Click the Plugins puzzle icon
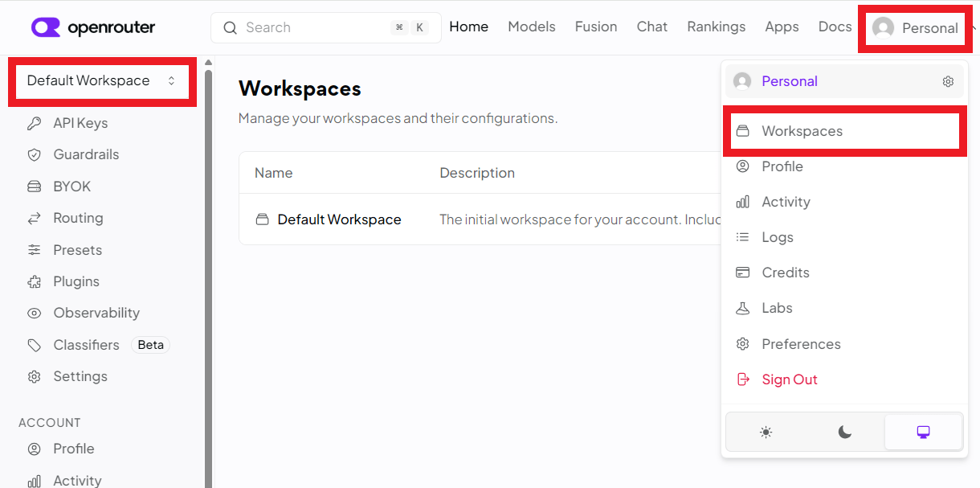The image size is (980, 488). pyautogui.click(x=34, y=281)
